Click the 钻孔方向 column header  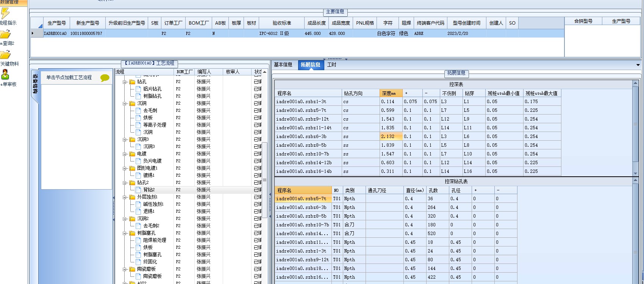coord(361,93)
